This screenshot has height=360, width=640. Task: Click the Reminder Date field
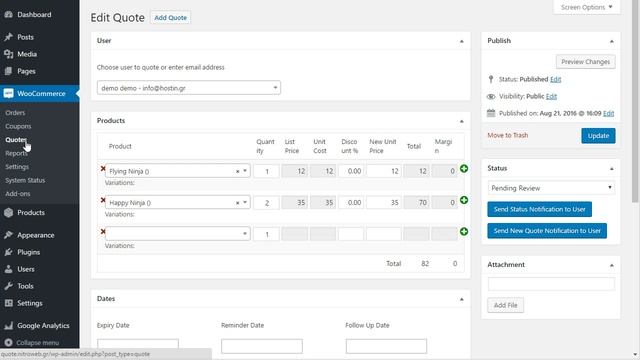click(262, 346)
